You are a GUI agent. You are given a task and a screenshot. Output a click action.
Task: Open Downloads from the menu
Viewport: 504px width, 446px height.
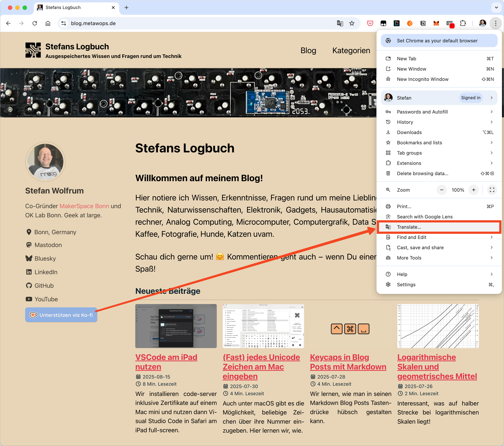click(439, 132)
